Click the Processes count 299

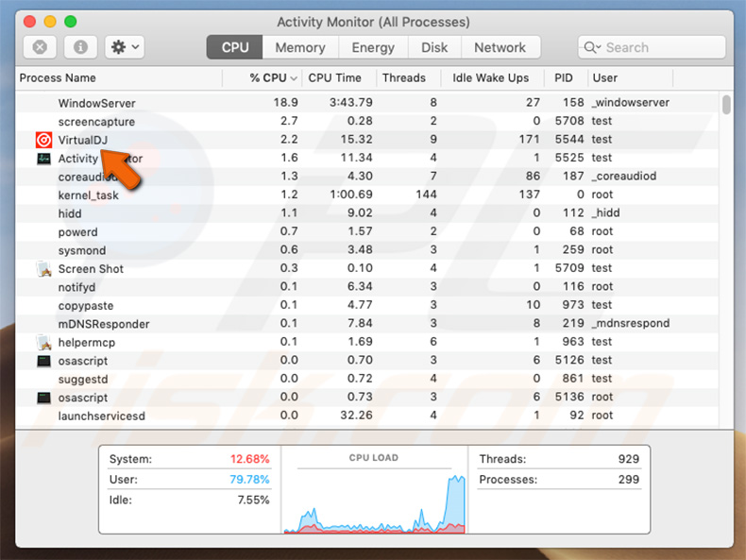coord(629,480)
